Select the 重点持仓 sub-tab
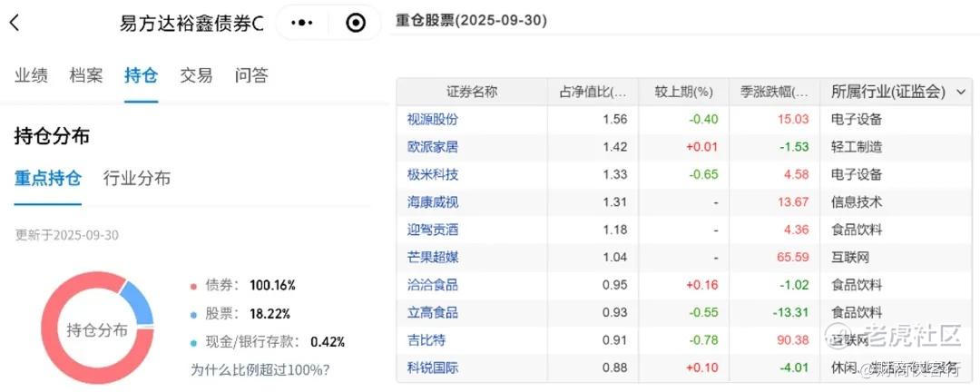Screen dimensions: 980x392 [x=47, y=178]
